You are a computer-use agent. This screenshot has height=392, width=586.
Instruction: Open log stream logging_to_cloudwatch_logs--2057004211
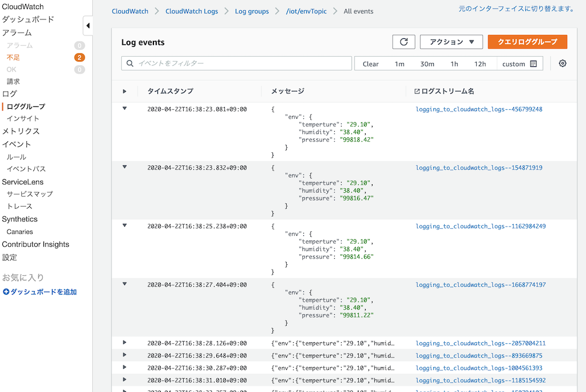pos(481,343)
